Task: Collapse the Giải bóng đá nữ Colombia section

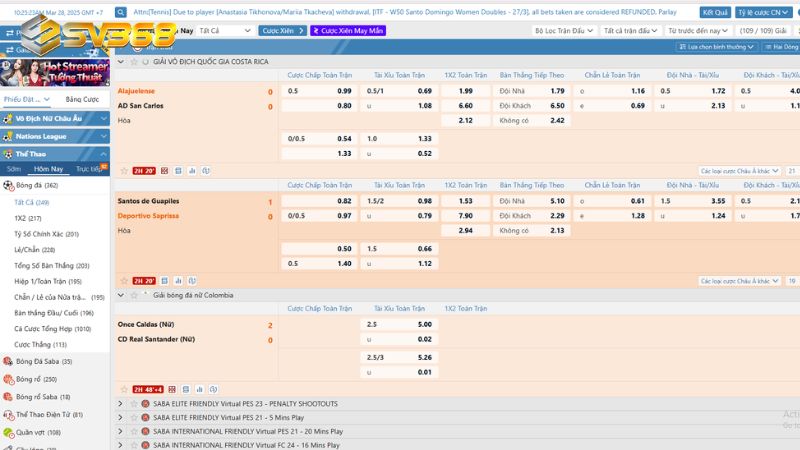Action: (x=122, y=296)
